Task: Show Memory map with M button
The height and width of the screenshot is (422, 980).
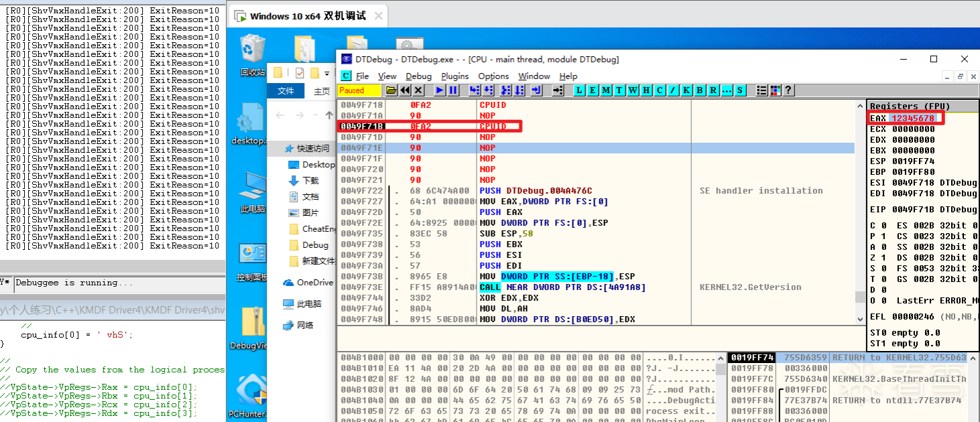Action: [606, 90]
